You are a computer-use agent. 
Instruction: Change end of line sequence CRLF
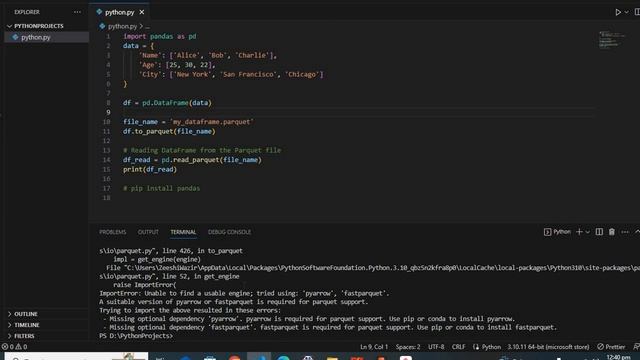458,347
